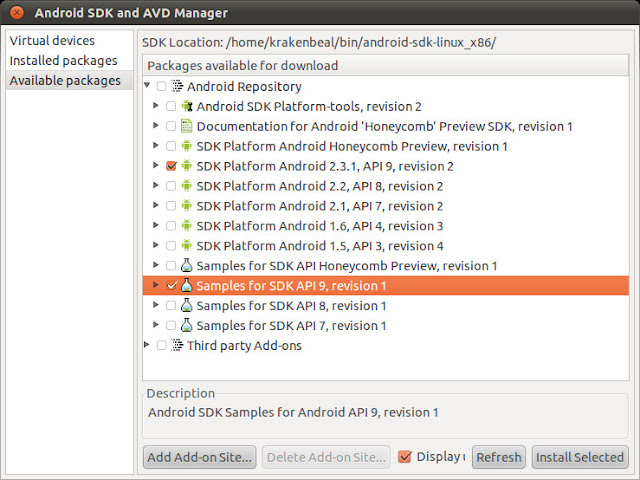Expand Android SDK Platform-tools row arrow
The width and height of the screenshot is (640, 480).
(x=156, y=105)
